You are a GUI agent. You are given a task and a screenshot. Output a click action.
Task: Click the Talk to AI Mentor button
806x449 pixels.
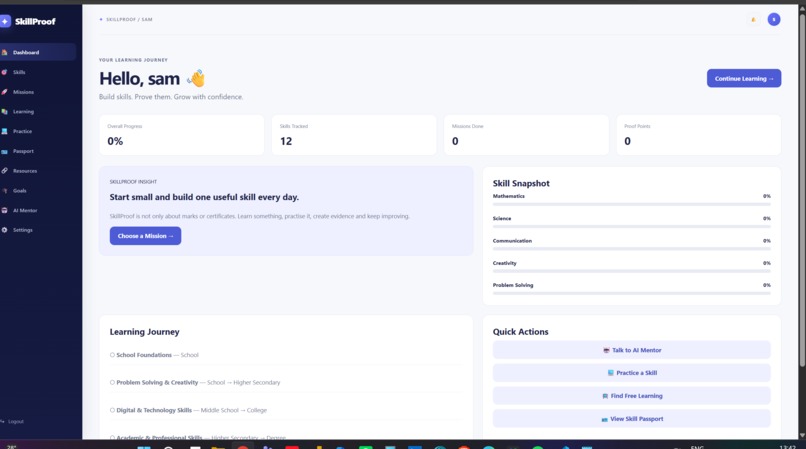pos(632,350)
